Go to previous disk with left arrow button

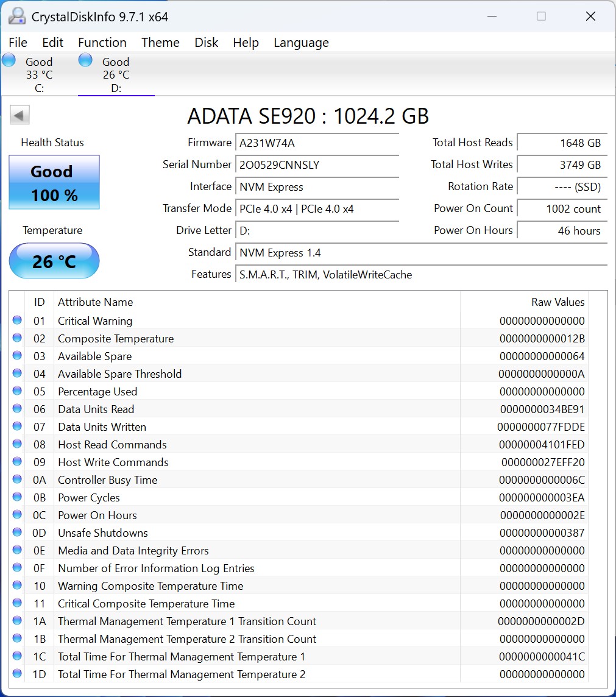(x=19, y=115)
